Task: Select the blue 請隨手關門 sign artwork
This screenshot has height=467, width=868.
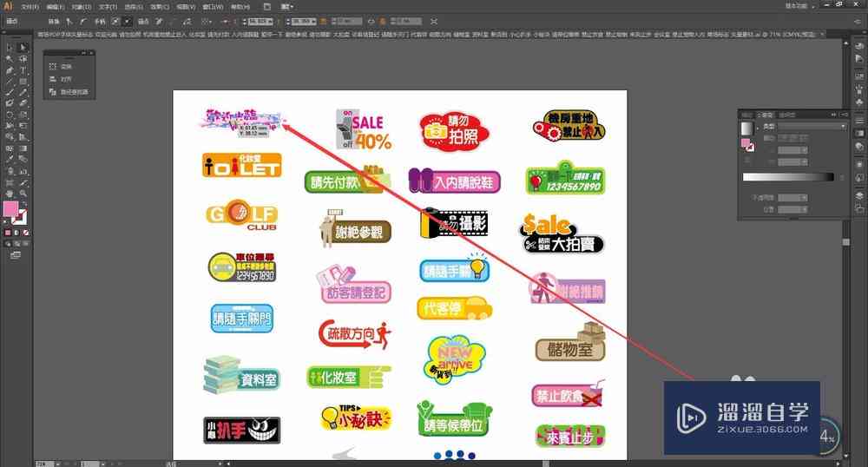Action: point(242,319)
